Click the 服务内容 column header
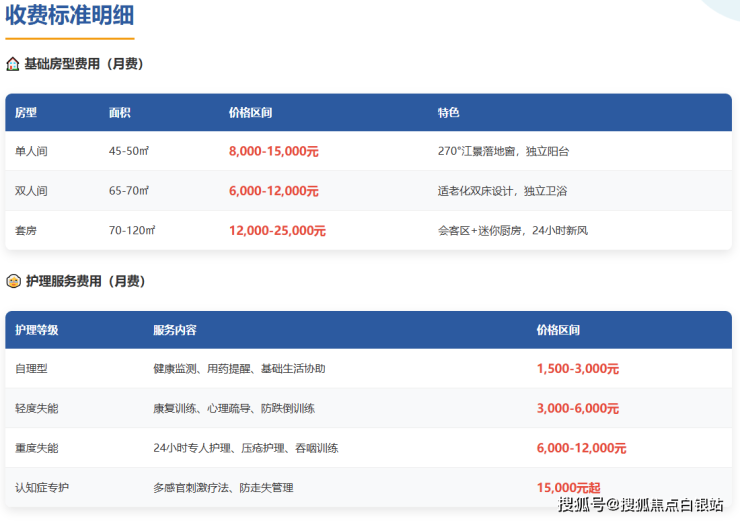The height and width of the screenshot is (521, 740). tap(174, 330)
